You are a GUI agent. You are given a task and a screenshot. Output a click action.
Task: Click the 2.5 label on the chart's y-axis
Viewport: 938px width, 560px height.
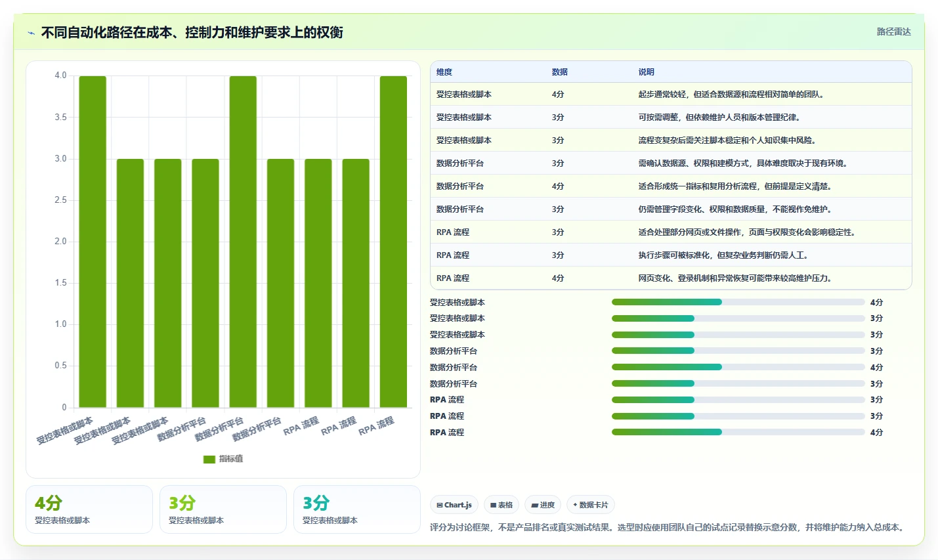click(60, 200)
